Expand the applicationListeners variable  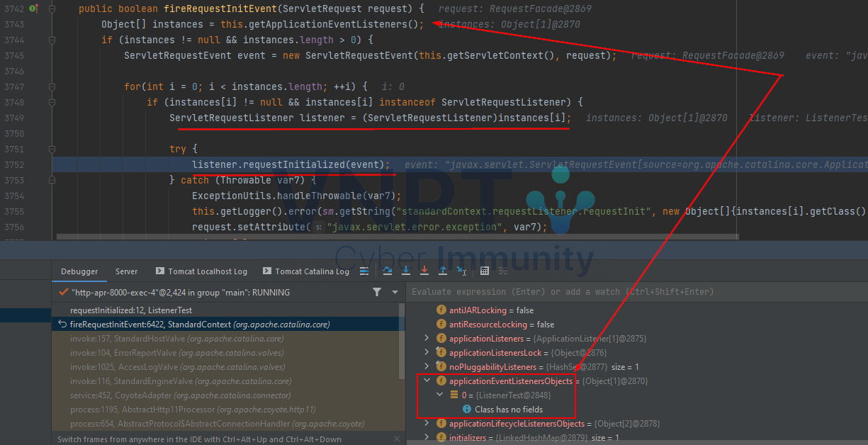427,339
